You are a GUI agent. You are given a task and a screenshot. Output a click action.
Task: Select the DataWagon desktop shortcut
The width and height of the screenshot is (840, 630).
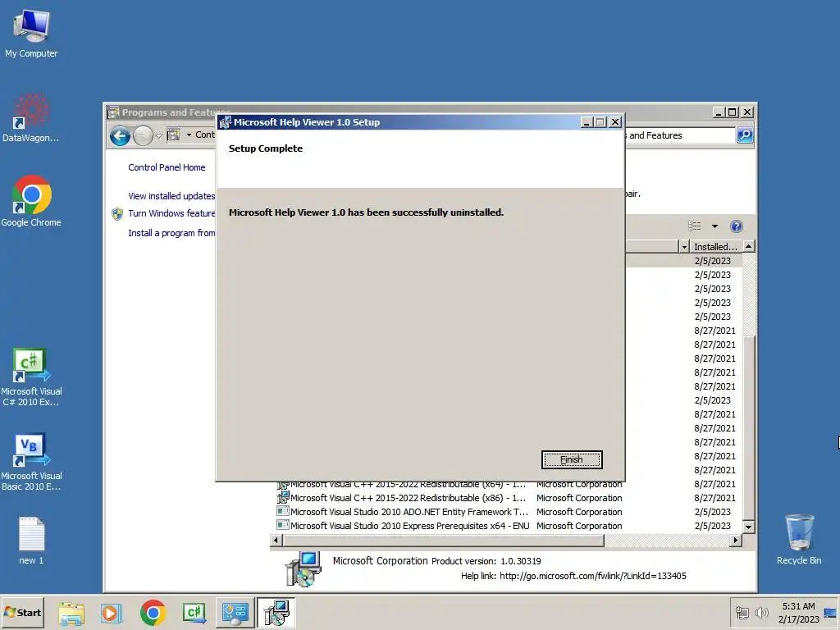click(x=31, y=118)
